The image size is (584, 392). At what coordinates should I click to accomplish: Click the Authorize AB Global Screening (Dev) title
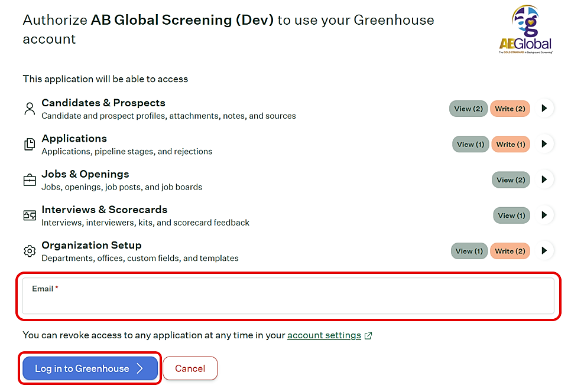(228, 30)
